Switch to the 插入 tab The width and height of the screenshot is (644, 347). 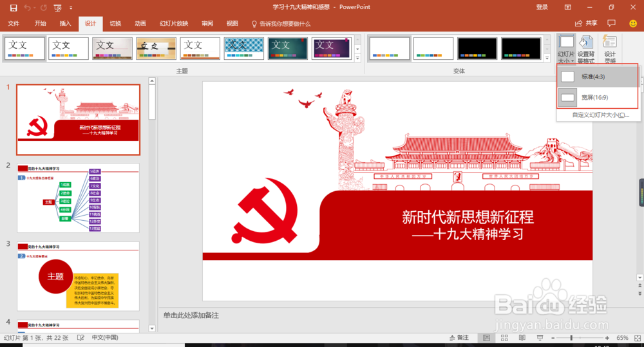tap(65, 23)
